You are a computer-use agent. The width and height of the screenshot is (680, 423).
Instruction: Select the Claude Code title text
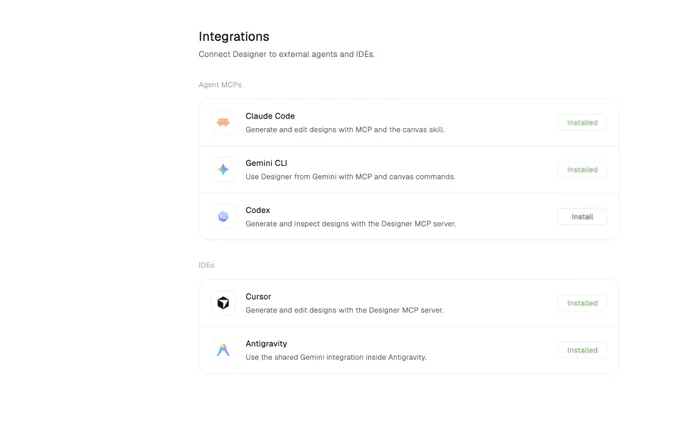tap(270, 116)
